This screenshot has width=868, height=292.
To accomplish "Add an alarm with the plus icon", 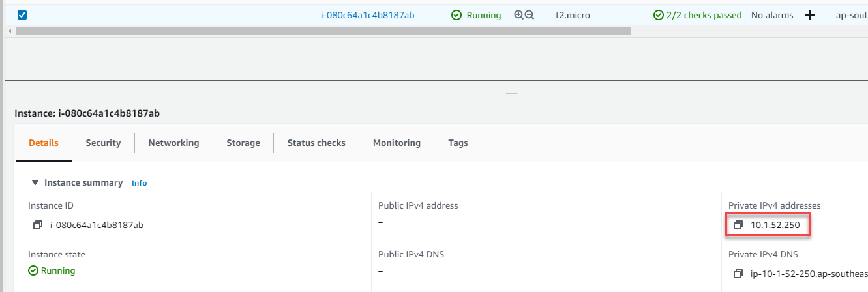I will point(810,15).
